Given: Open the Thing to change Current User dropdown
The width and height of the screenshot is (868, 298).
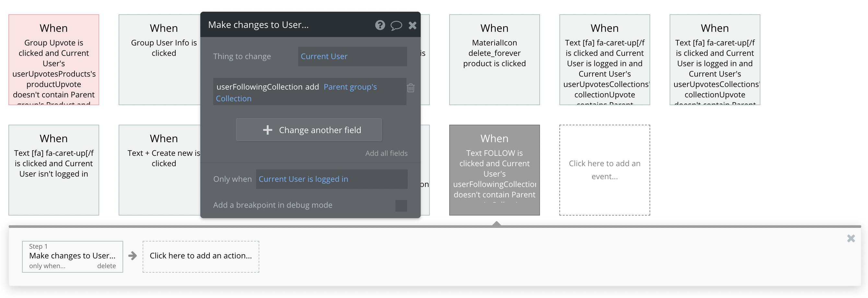Looking at the screenshot, I should click(x=352, y=56).
